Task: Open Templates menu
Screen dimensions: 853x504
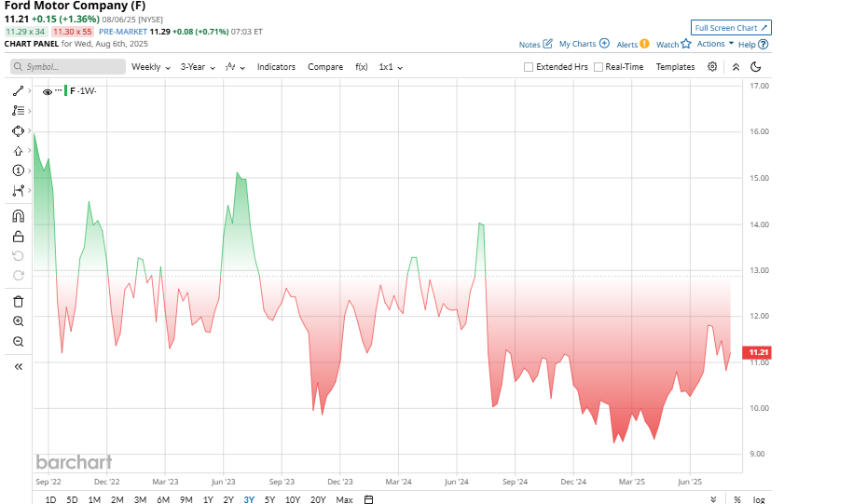Action: click(675, 67)
